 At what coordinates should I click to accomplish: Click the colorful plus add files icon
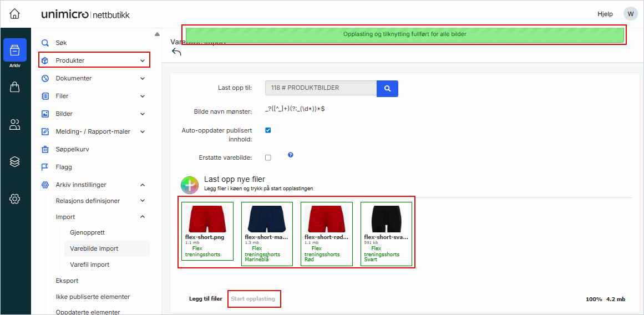190,185
